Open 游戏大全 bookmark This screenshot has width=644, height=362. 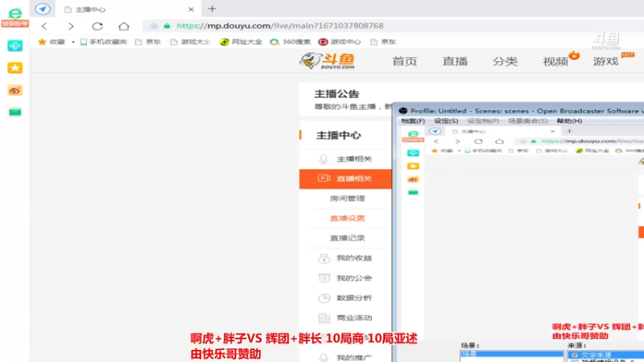tap(190, 42)
